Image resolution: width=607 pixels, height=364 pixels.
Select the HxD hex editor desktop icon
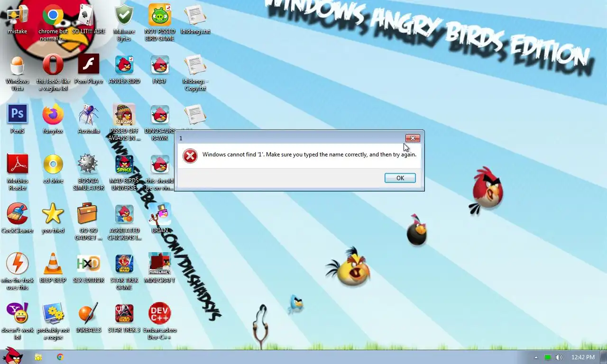click(89, 268)
